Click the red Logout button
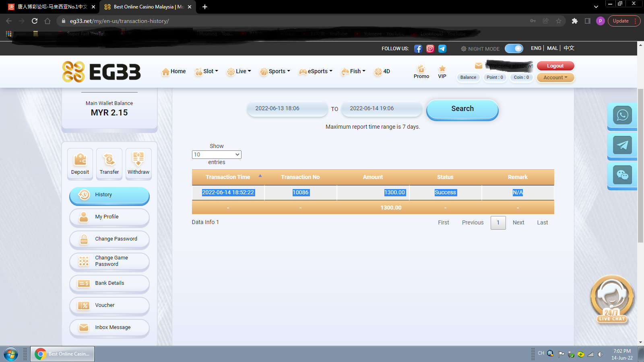 click(555, 66)
